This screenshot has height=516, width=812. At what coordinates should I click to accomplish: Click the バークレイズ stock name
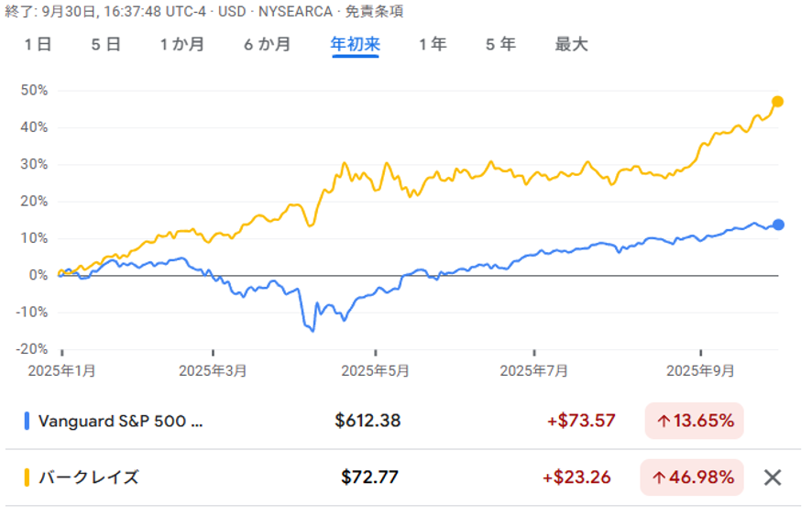point(89,477)
